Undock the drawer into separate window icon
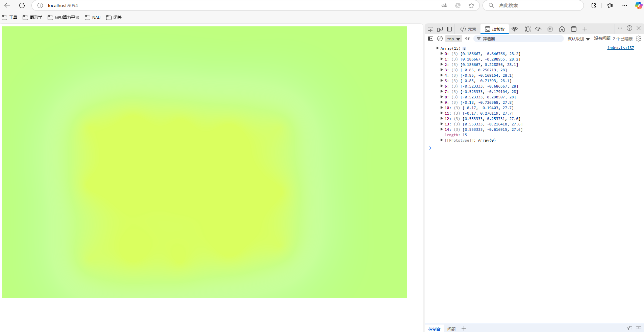This screenshot has width=644, height=332. (x=629, y=328)
